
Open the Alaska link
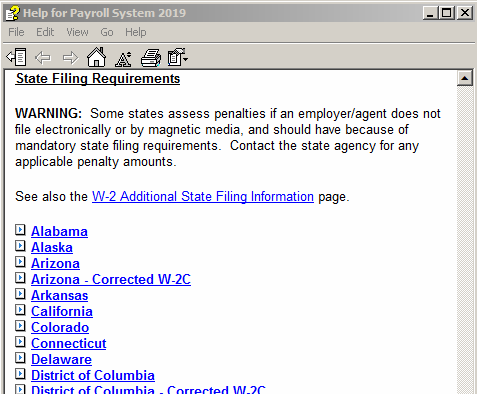click(x=52, y=247)
